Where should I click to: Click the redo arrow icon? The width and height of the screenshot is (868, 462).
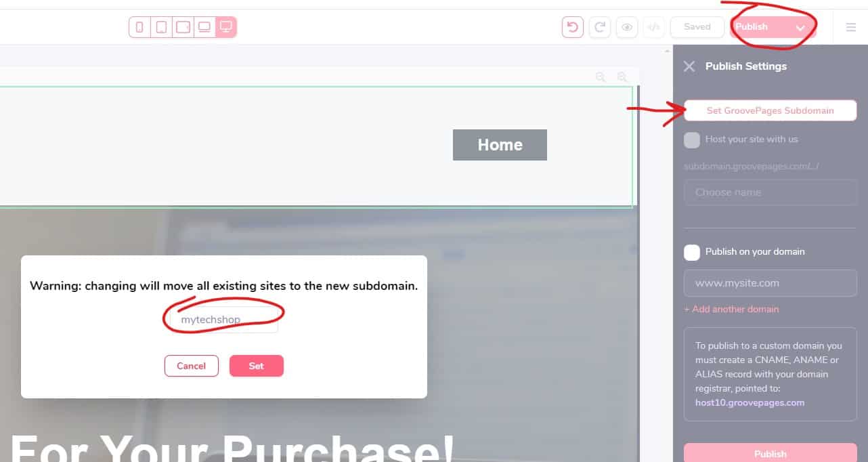coord(600,27)
